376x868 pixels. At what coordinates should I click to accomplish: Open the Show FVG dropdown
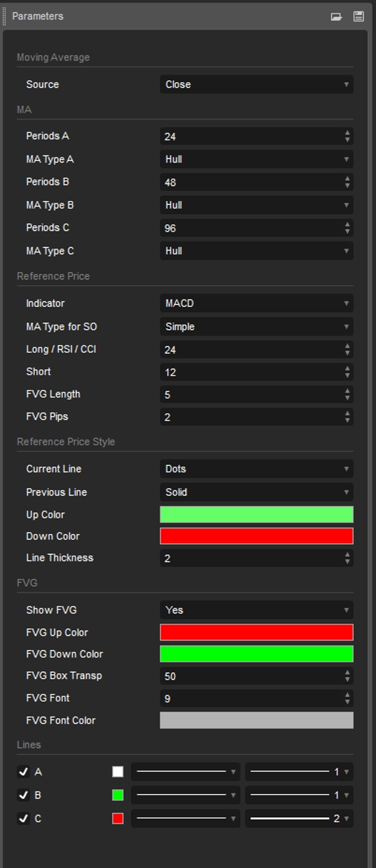(256, 610)
